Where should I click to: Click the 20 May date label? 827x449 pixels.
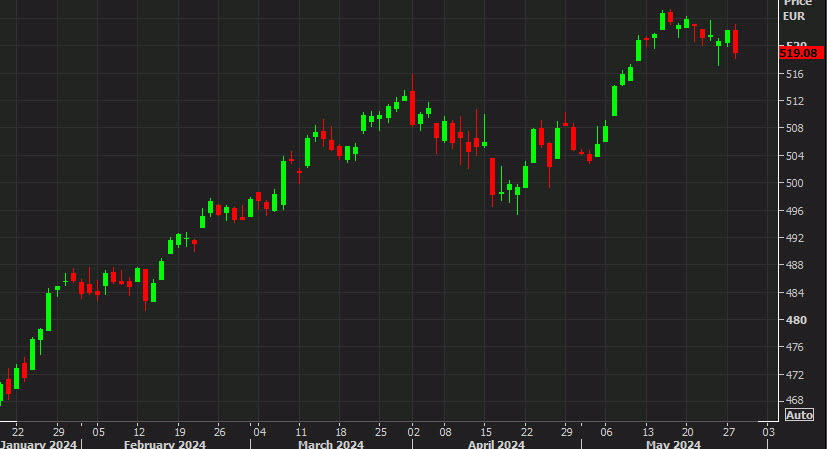point(687,432)
